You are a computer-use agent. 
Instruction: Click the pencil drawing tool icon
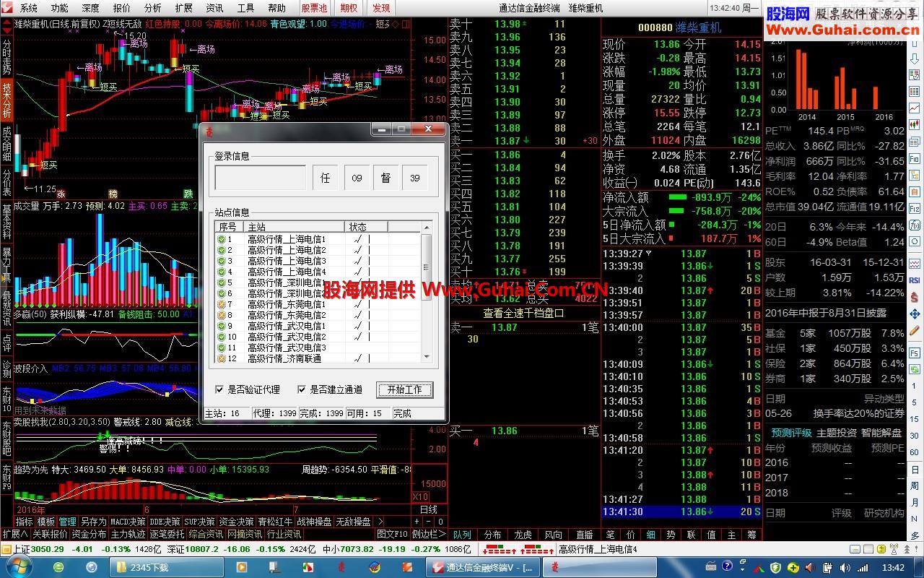click(x=915, y=331)
